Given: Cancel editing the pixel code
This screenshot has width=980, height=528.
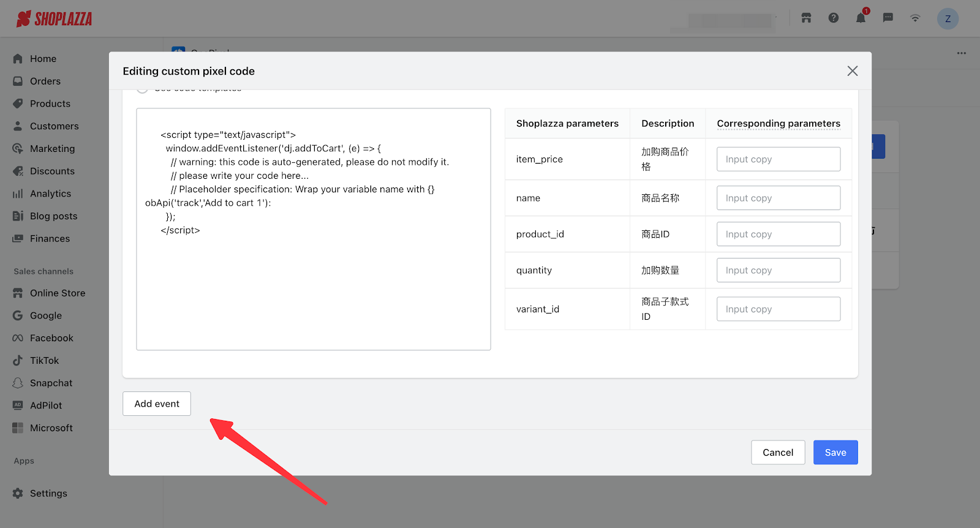Looking at the screenshot, I should pos(778,453).
